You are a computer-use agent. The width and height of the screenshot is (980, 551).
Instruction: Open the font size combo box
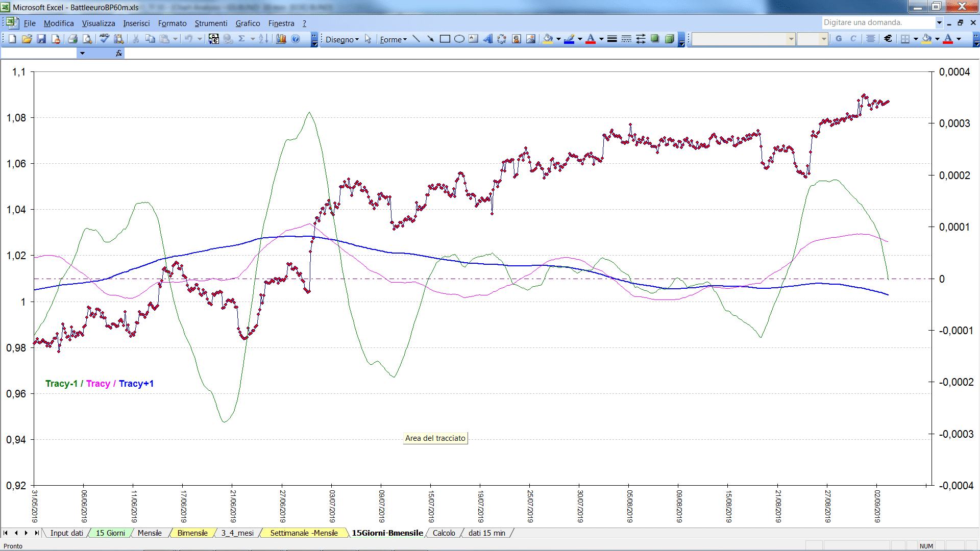coord(812,39)
